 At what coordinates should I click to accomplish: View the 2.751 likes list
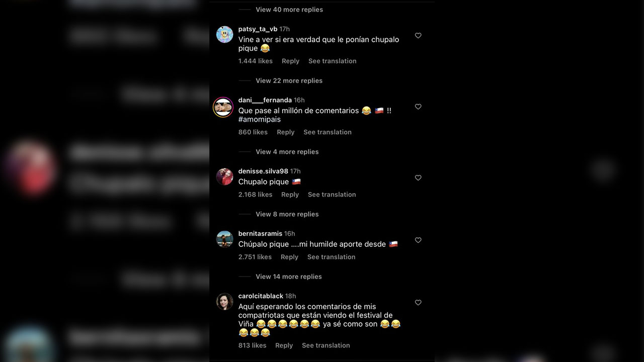click(255, 257)
